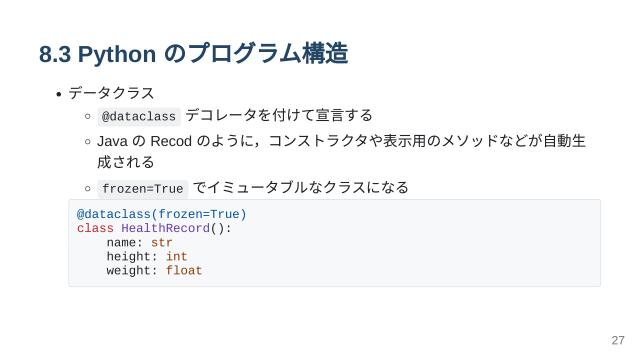640x360 pixels.
Task: Click the Java の Recod sentence
Action: (341, 141)
